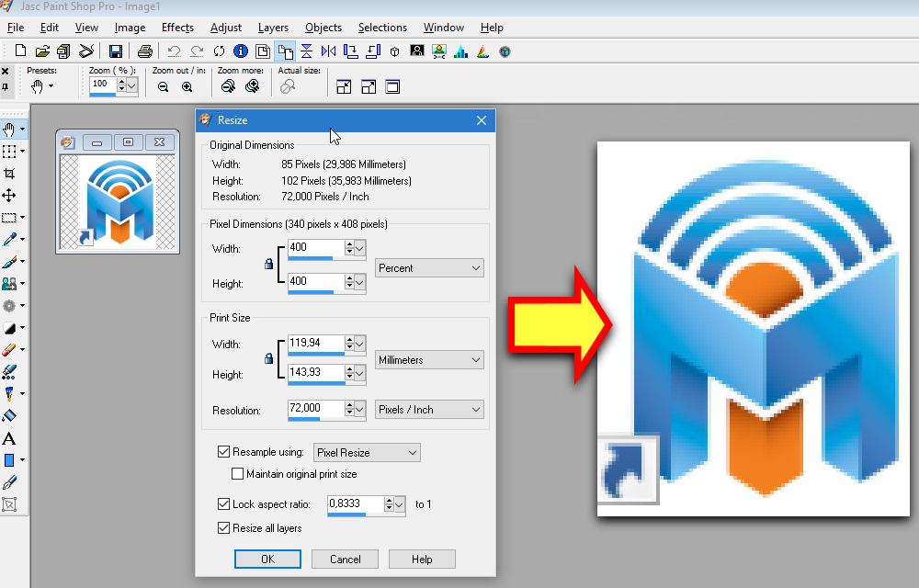Toggle the Print Size lock icon
The width and height of the screenshot is (919, 588).
pyautogui.click(x=268, y=357)
